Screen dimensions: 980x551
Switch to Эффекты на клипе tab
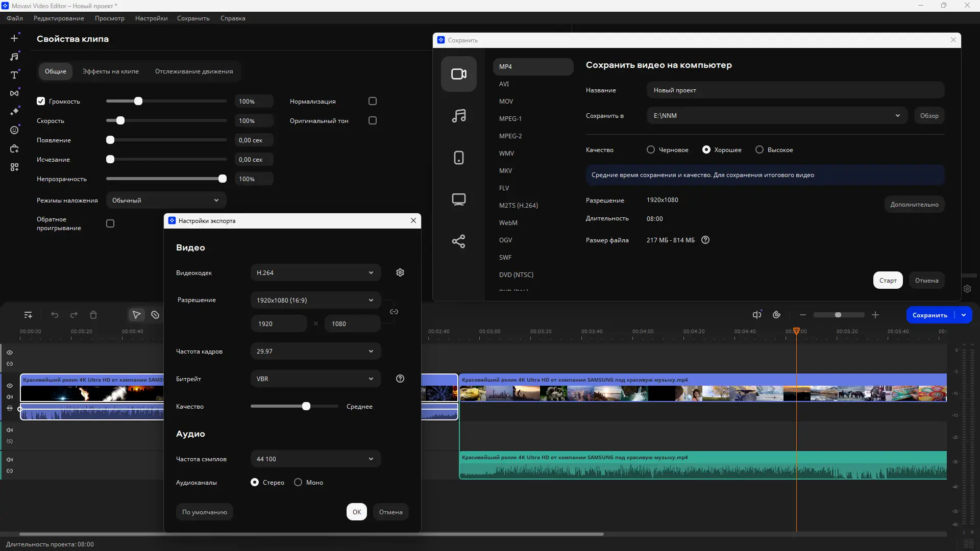tap(110, 71)
